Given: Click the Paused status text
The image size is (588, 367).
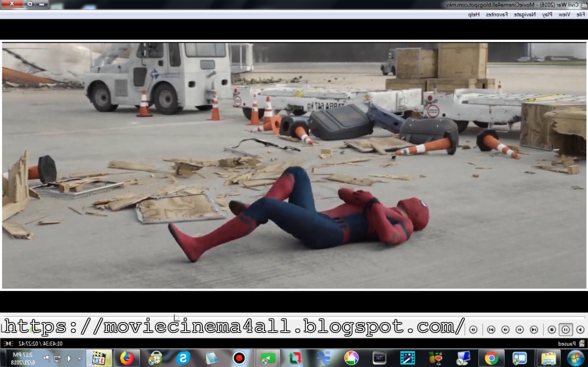Looking at the screenshot, I should tap(566, 344).
